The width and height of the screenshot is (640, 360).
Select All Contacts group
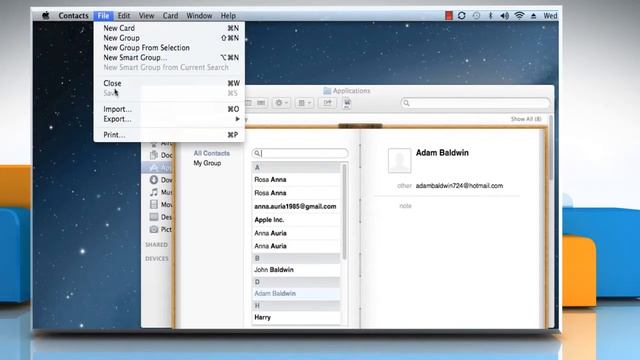(x=211, y=153)
